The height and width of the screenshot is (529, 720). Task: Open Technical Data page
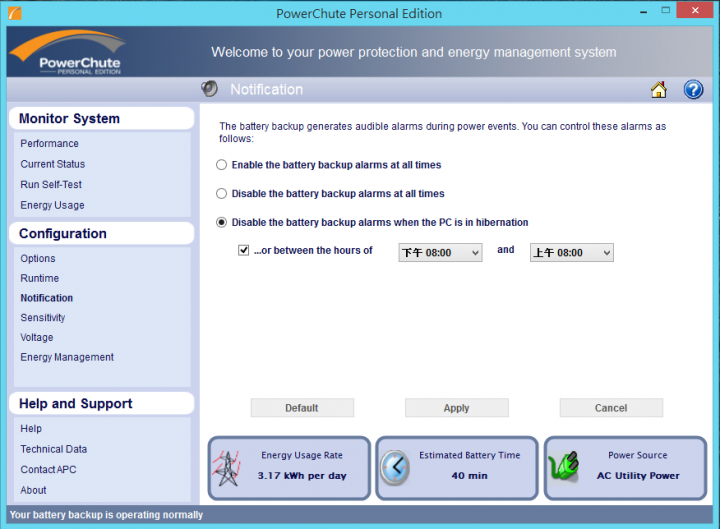tap(53, 449)
